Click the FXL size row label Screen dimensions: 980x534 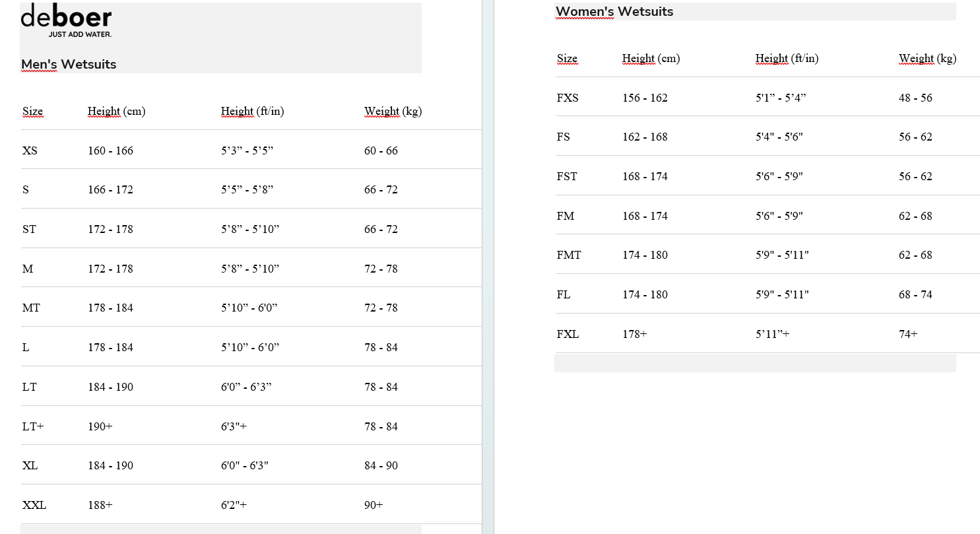point(568,334)
